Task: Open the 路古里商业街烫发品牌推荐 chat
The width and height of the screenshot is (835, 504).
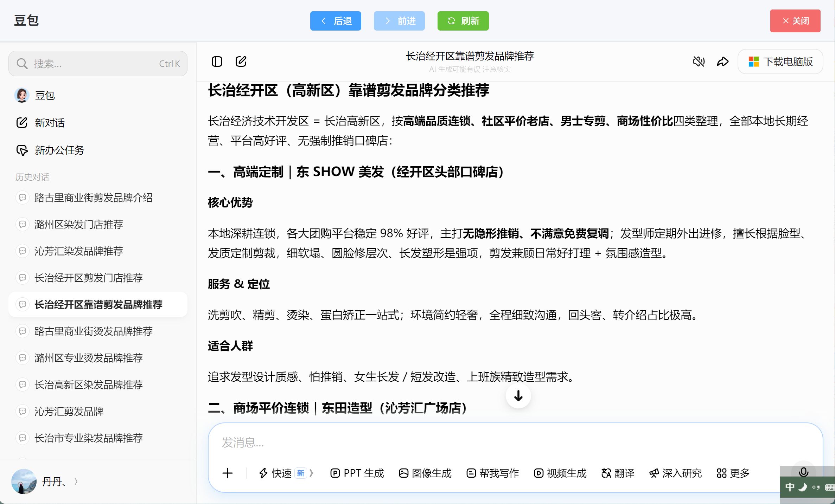Action: click(x=98, y=331)
